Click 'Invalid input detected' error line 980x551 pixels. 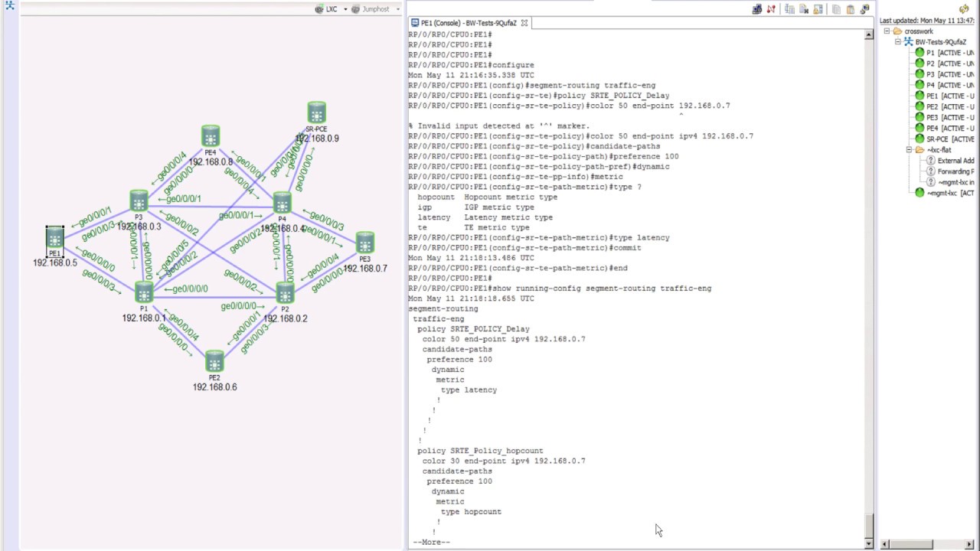point(498,126)
